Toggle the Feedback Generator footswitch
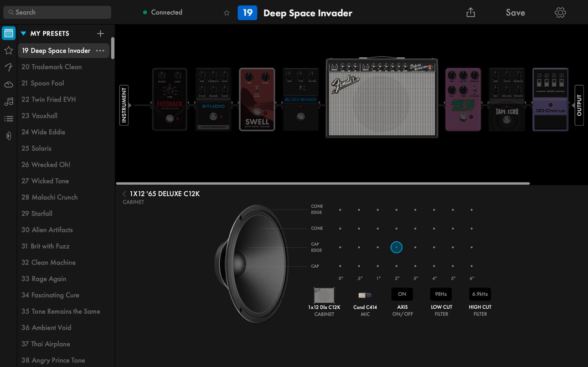The image size is (588, 367). pyautogui.click(x=170, y=118)
